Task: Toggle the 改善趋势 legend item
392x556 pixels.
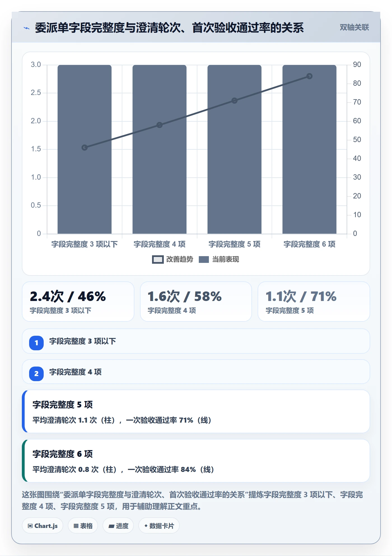Action: [x=172, y=260]
